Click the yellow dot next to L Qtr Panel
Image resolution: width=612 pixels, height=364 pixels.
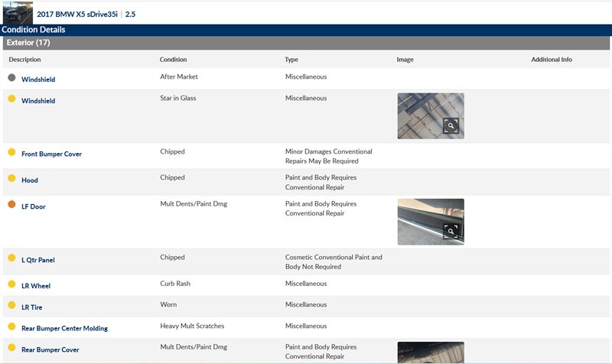[x=11, y=258]
